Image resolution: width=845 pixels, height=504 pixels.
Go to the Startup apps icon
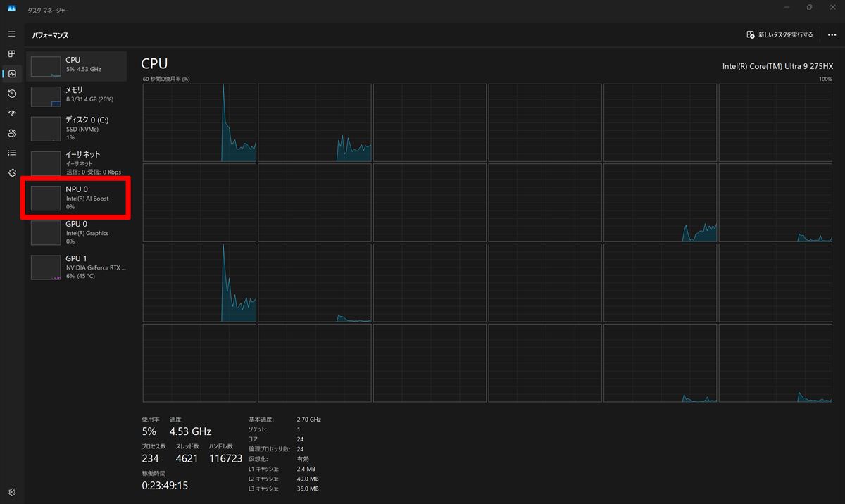[x=12, y=113]
